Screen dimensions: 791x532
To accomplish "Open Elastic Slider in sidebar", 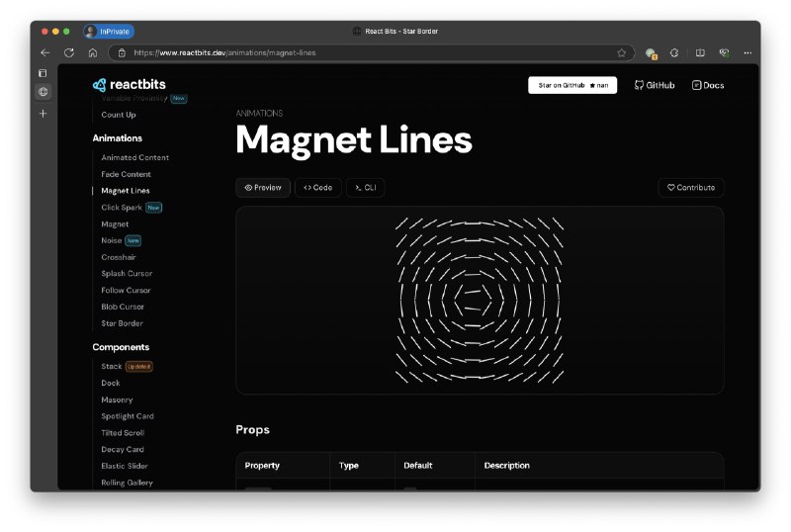I will point(125,466).
